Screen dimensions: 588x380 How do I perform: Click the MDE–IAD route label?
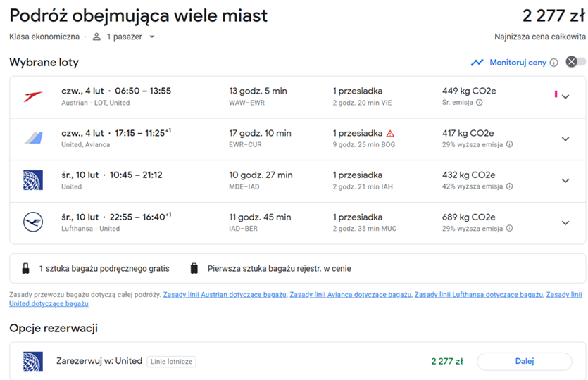pos(244,186)
